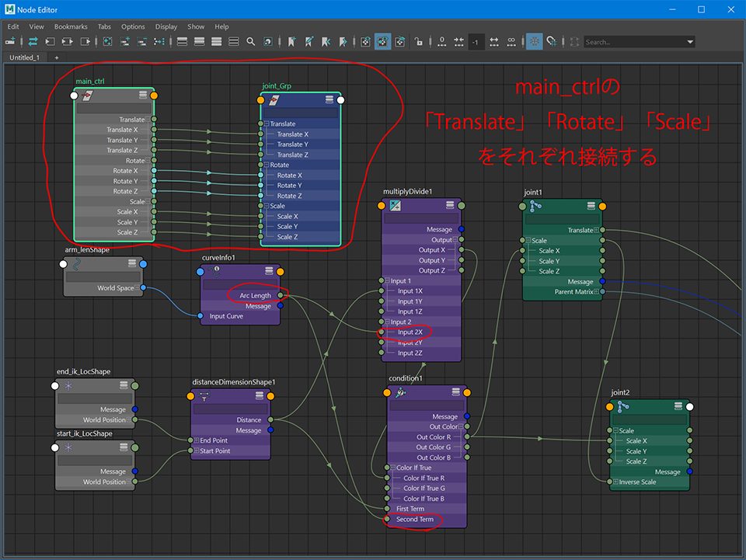The width and height of the screenshot is (746, 560).
Task: Click the create node icon in the toolbar
Action: point(10,42)
